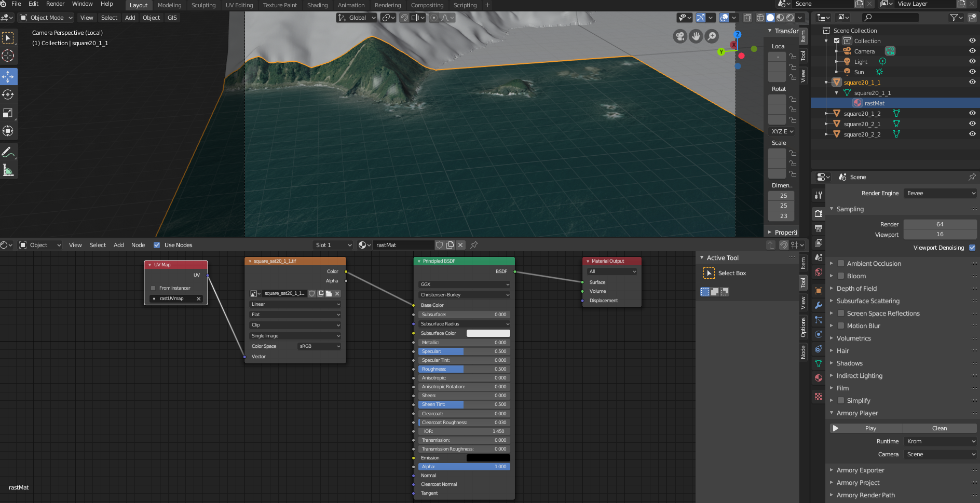The image size is (980, 503).
Task: Open the Output properties printer tab
Action: pos(819,228)
